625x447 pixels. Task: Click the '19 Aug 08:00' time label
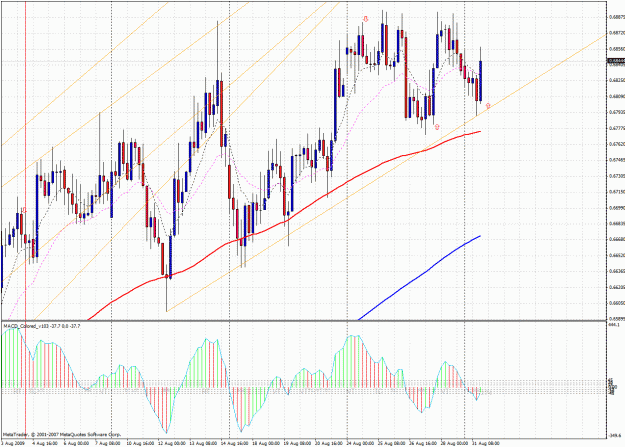[x=297, y=443]
